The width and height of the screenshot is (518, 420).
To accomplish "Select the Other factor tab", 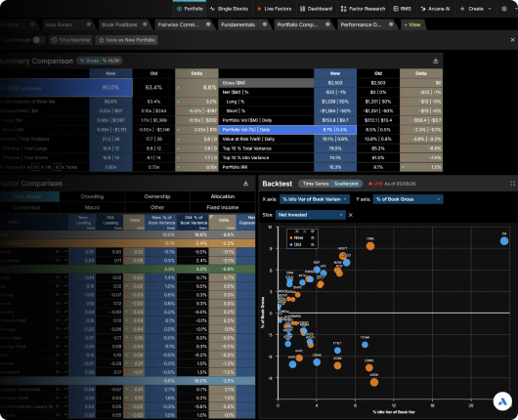I will pyautogui.click(x=157, y=207).
